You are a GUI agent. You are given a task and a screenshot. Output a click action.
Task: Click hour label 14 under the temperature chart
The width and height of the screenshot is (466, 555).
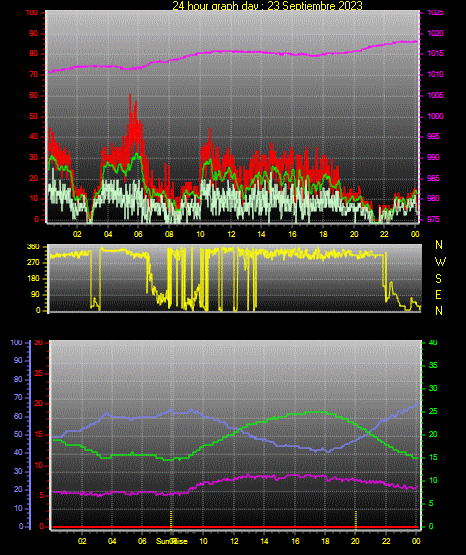[264, 541]
